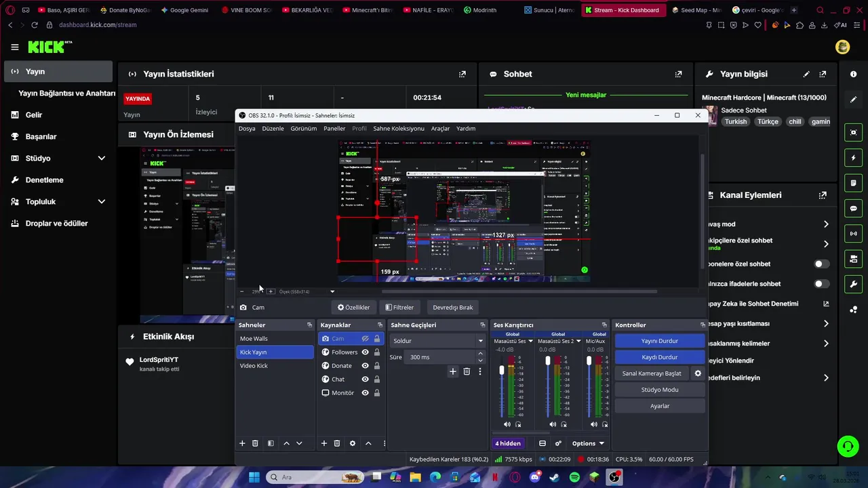Move scene down arrow in Sahneler panel

(299, 443)
